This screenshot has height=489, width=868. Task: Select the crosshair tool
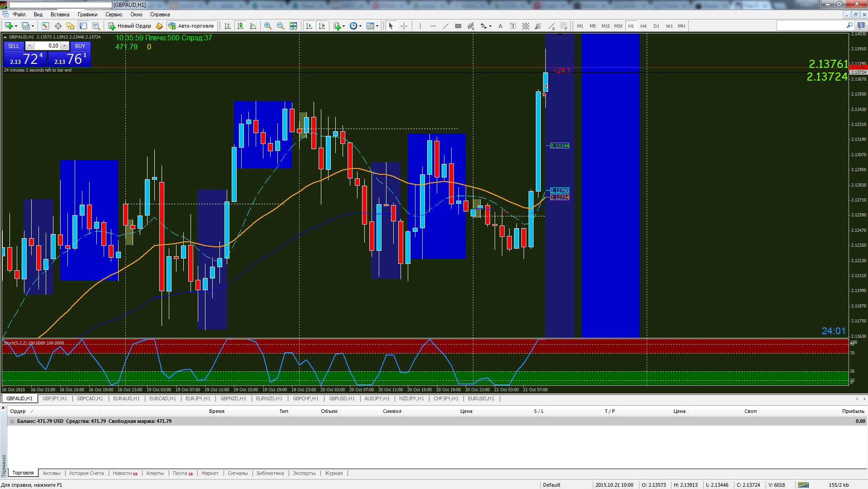point(404,26)
